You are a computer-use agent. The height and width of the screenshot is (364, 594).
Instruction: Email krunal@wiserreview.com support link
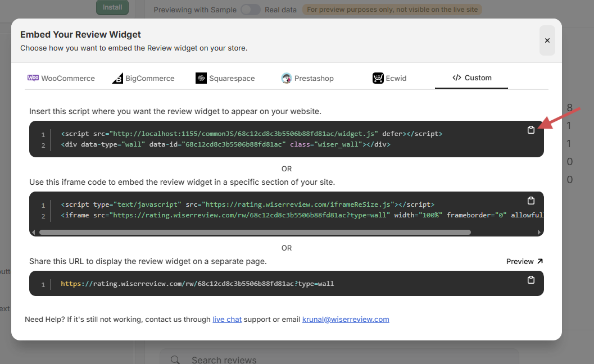(x=346, y=320)
